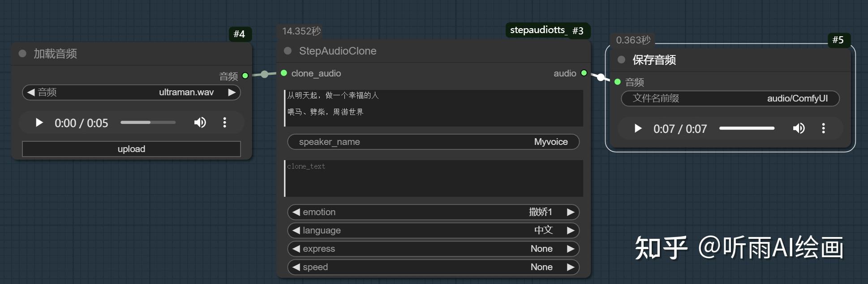Image resolution: width=868 pixels, height=284 pixels.
Task: Click the filename prefix field audio/ComfyUI
Action: [730, 98]
